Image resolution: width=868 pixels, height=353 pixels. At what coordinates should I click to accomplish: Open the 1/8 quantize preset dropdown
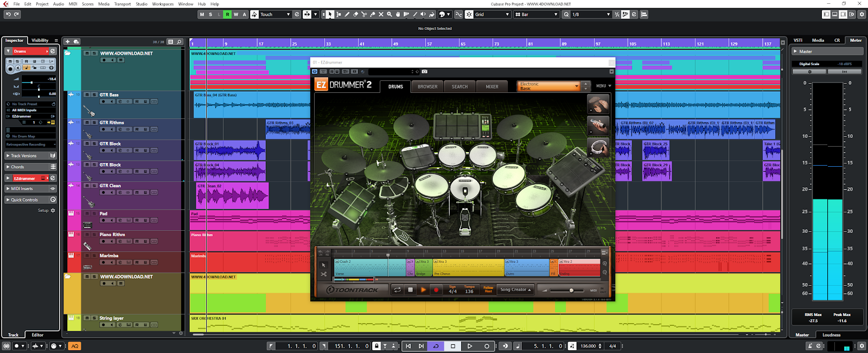(591, 15)
